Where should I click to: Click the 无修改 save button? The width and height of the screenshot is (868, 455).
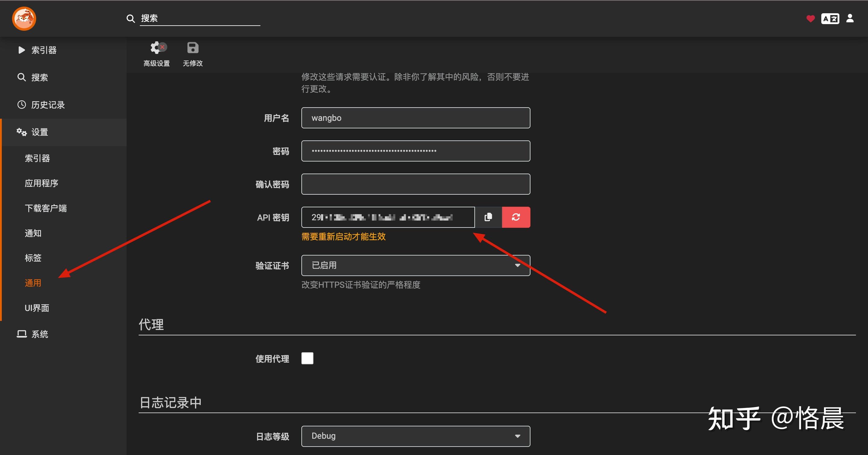[x=192, y=53]
